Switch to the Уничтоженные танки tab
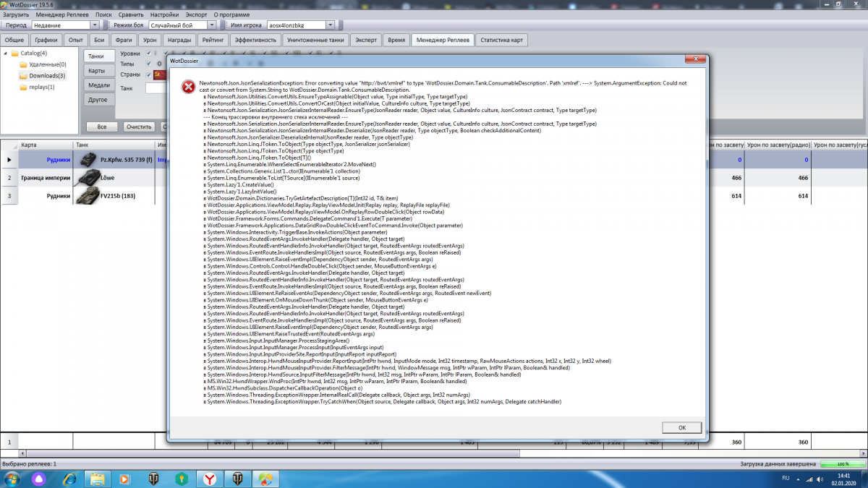 (x=315, y=40)
